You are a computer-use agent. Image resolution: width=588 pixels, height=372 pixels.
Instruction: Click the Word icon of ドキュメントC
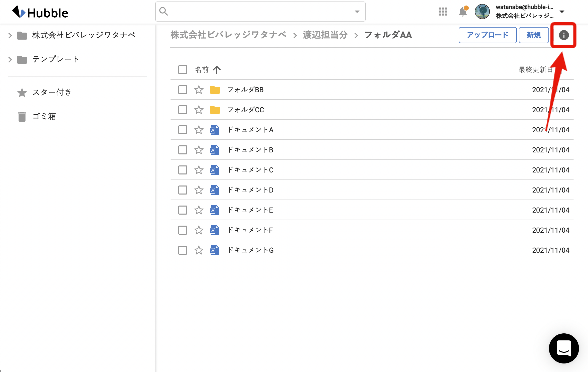[214, 170]
